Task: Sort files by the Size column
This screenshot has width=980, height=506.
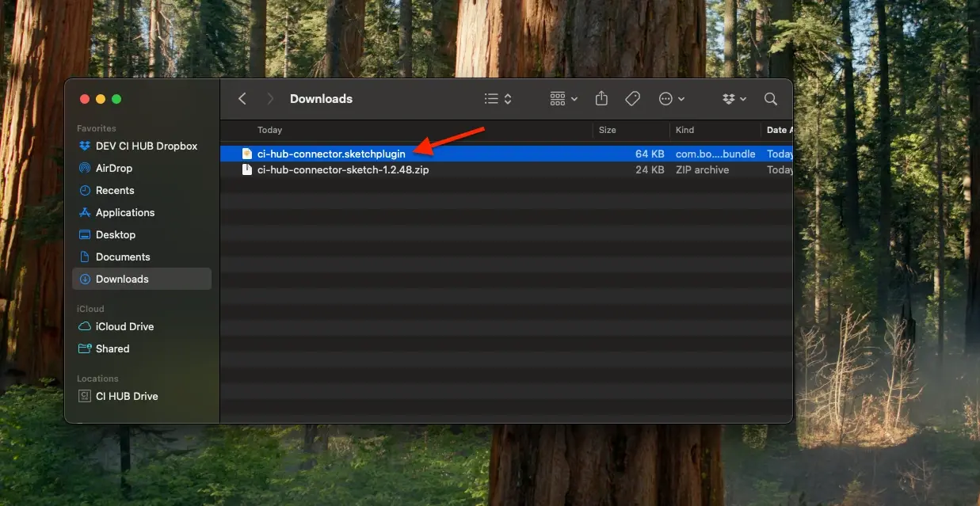Action: tap(608, 130)
